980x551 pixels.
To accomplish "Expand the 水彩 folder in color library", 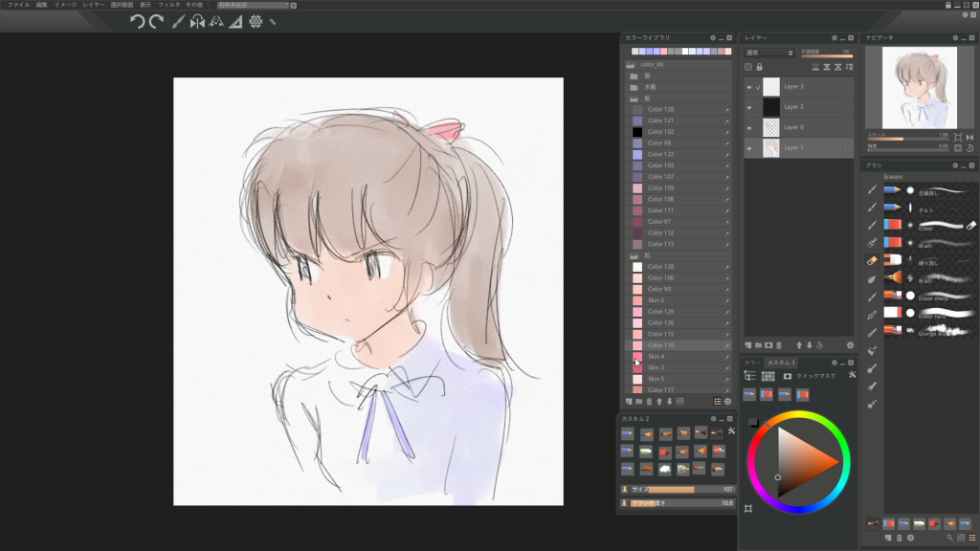I will [x=633, y=87].
